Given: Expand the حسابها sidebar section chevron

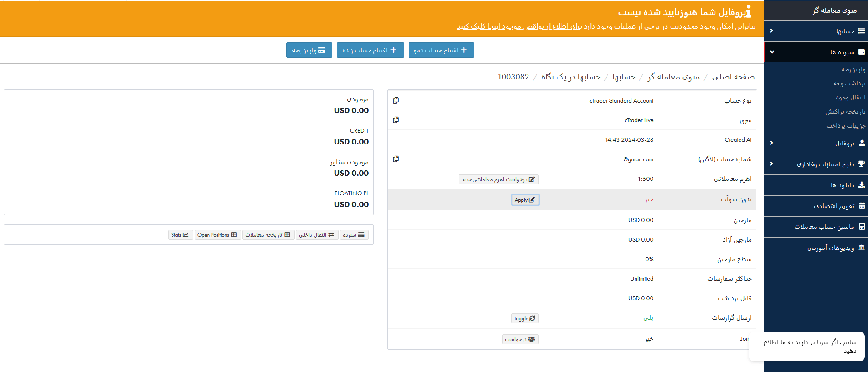Looking at the screenshot, I should (771, 31).
